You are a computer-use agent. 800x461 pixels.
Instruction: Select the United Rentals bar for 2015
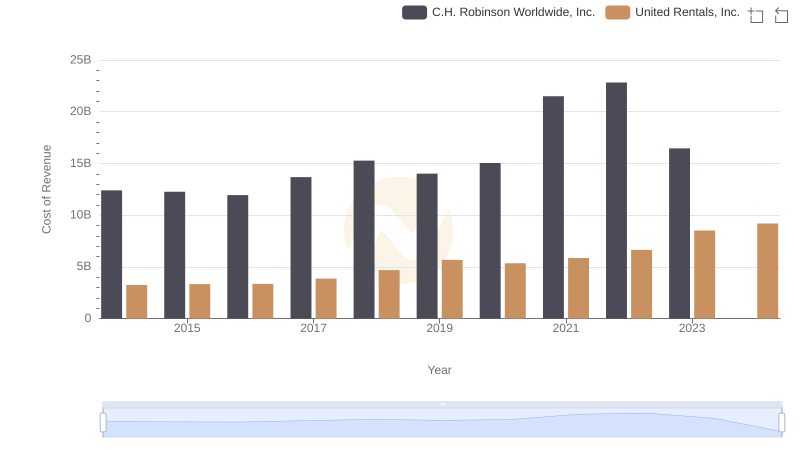[x=199, y=301]
